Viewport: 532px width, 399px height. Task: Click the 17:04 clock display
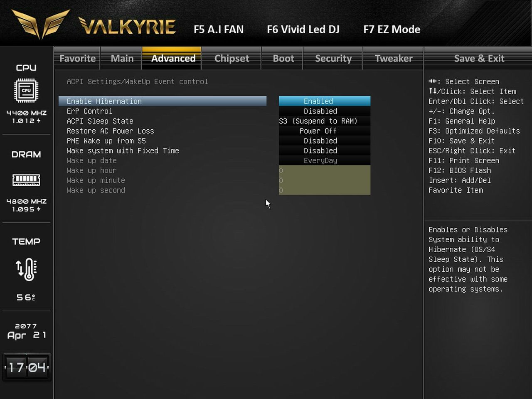point(27,367)
